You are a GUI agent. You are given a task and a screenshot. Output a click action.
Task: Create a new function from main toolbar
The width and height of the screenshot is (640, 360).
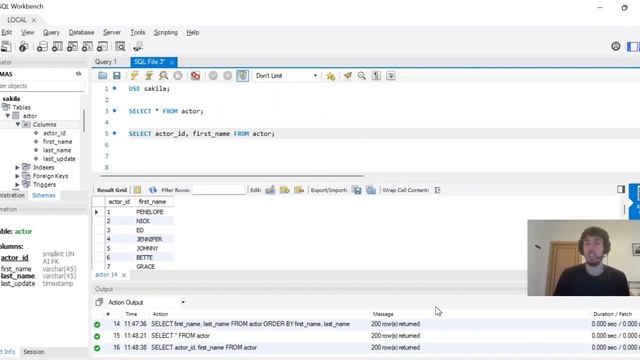pyautogui.click(x=102, y=47)
